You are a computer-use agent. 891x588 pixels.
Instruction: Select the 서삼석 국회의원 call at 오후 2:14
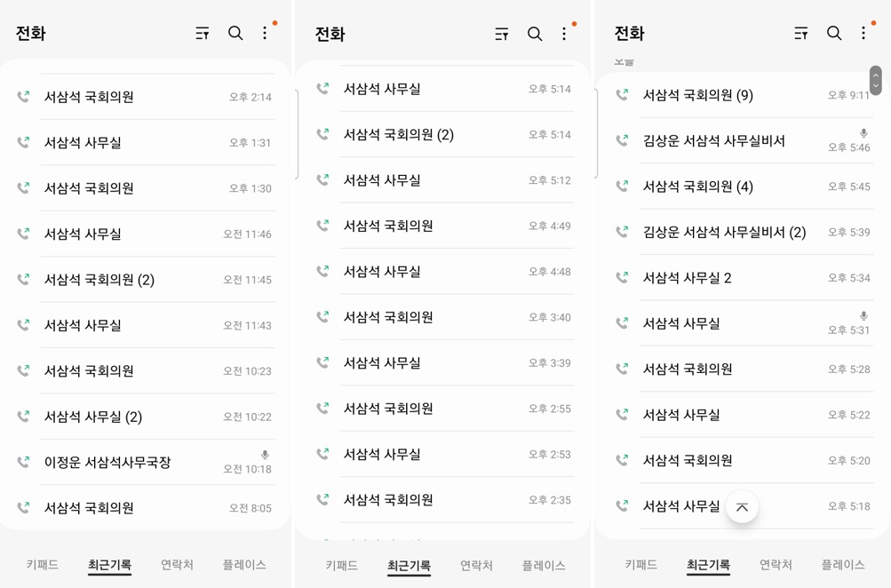coord(89,97)
